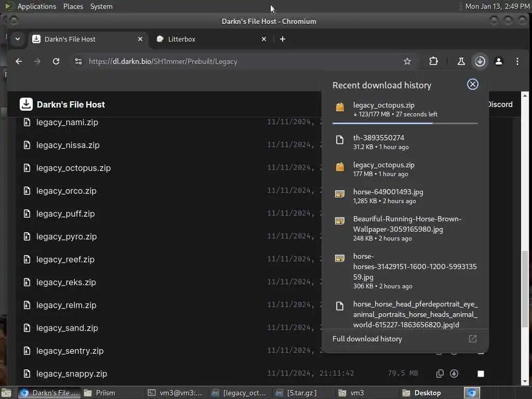532x399 pixels.
Task: Tick checkbox for legacy_snappy.zip row
Action: pyautogui.click(x=481, y=374)
